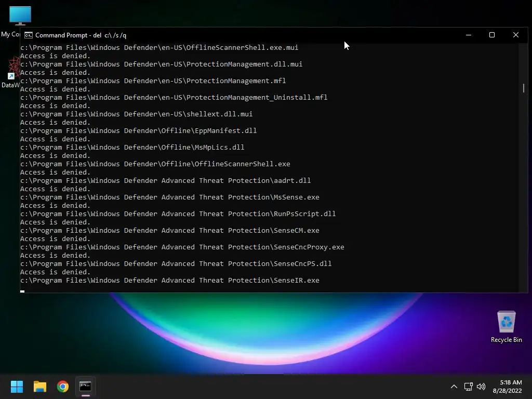The height and width of the screenshot is (399, 532).
Task: Click the SenseCncProxy.exe path line
Action: tap(182, 247)
